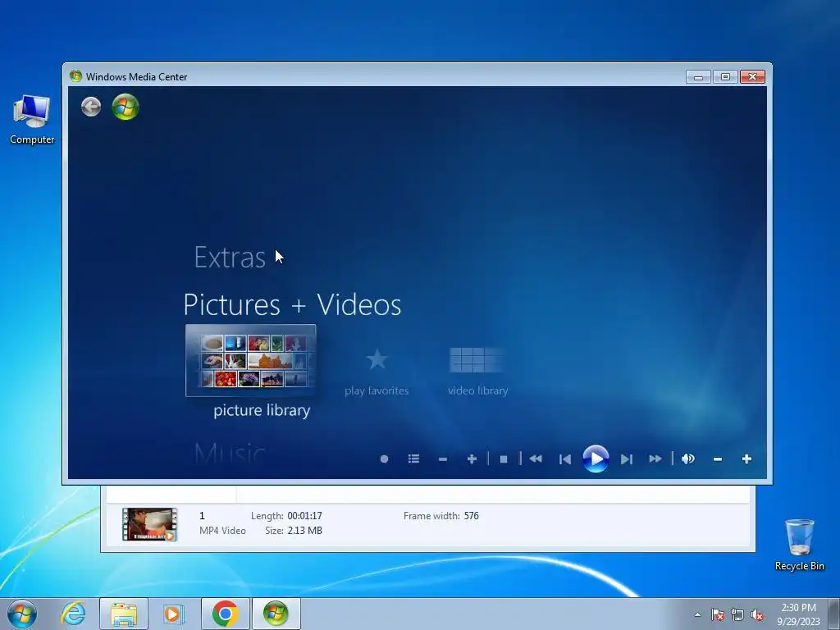This screenshot has width=840, height=630.
Task: Click the MP4 Video file type text
Action: (222, 531)
